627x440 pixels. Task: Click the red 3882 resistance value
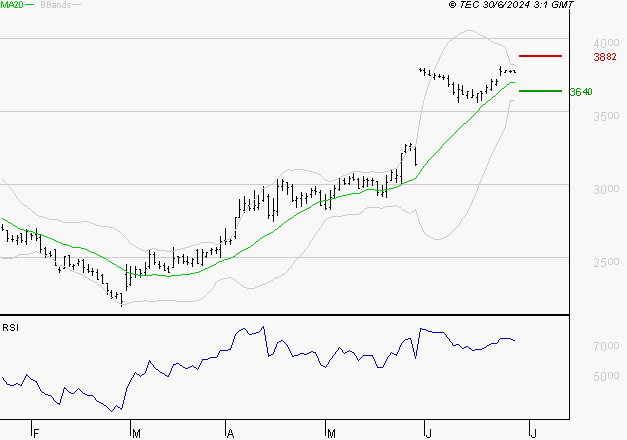(x=605, y=57)
